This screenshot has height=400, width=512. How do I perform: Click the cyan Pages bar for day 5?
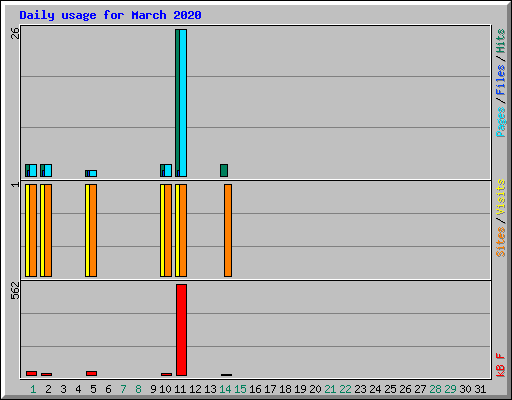[93, 173]
